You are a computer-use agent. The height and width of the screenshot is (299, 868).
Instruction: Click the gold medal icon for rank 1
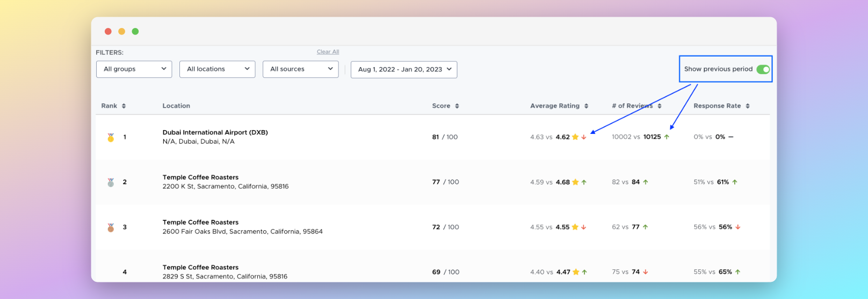111,137
